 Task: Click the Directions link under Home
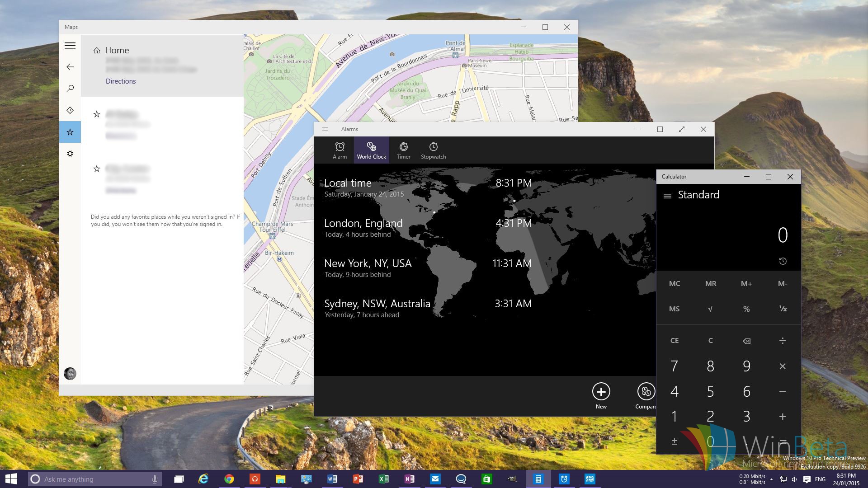(121, 81)
